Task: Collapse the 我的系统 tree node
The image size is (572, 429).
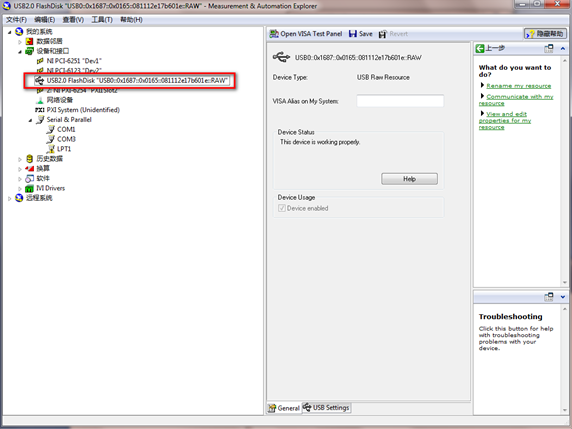Action: 9,32
